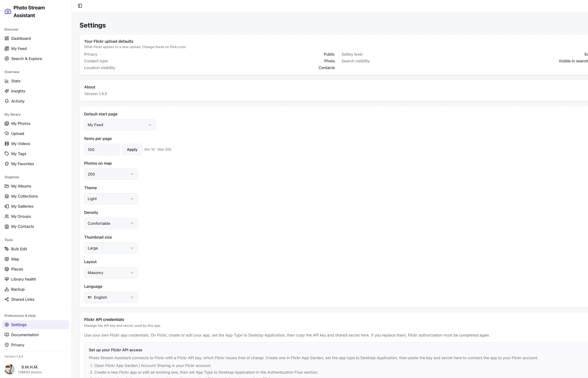
Task: Click the 'Version 1.4.0' text under About
Action: tap(96, 94)
